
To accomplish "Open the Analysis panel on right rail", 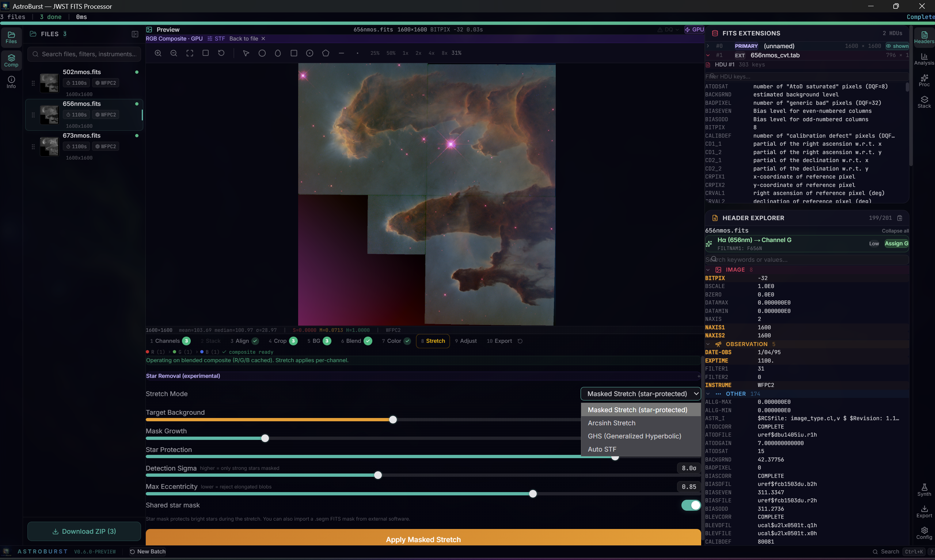I will 924,59.
